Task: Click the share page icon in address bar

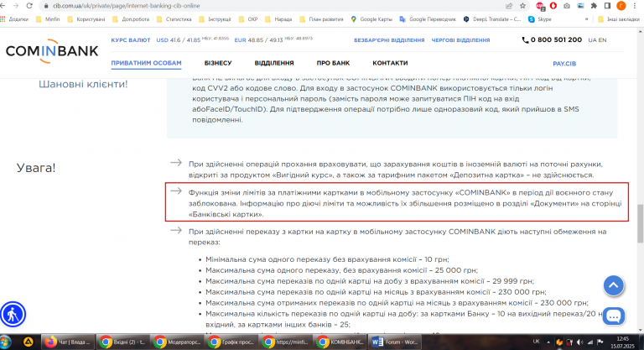Action: coord(509,6)
